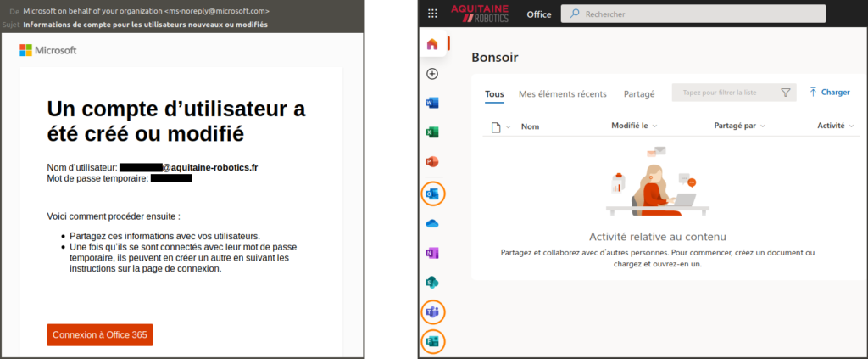Click the email subject line text
Image resolution: width=868 pixels, height=359 pixels.
click(146, 25)
